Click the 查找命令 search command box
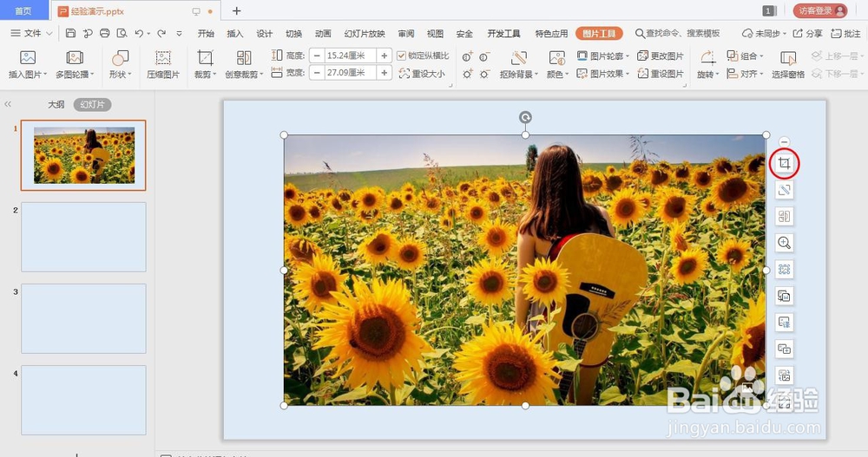Screen dimensions: 868x457 pyautogui.click(x=678, y=33)
